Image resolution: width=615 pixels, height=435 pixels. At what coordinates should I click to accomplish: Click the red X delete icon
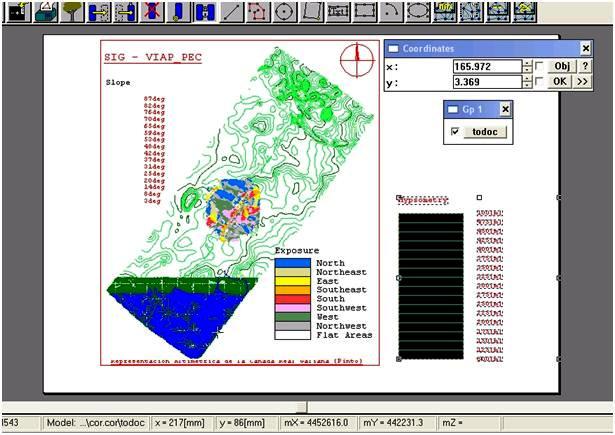[152, 12]
